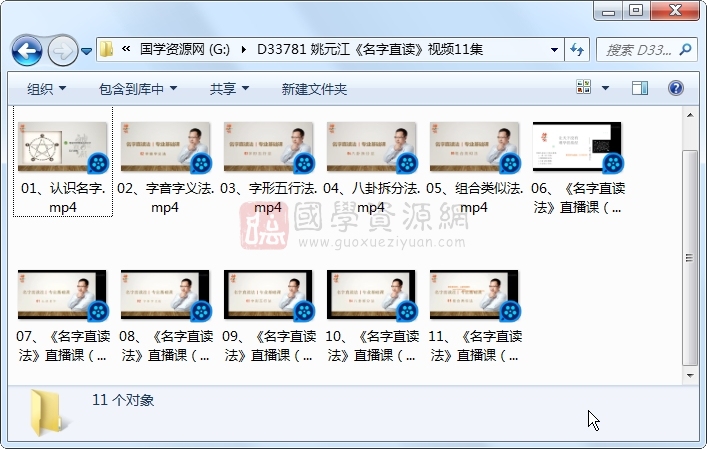Image resolution: width=707 pixels, height=449 pixels.
Task: Select thumbnail of file 08 直播课
Action: click(x=165, y=295)
